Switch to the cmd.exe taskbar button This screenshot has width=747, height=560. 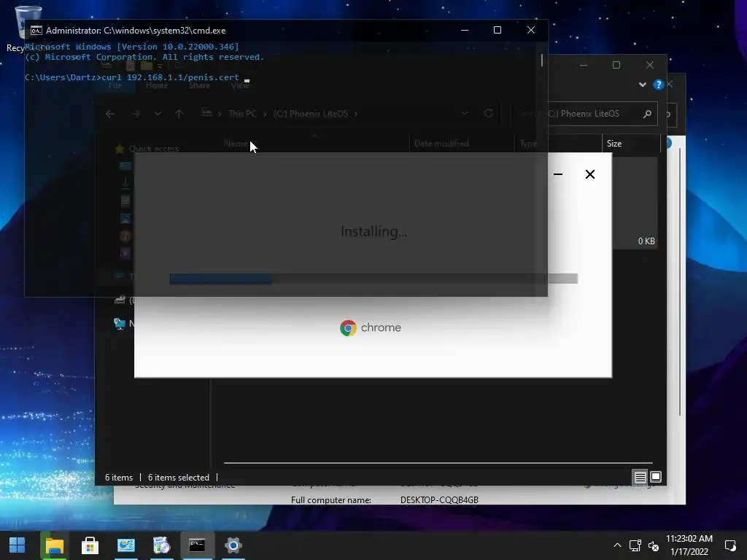pyautogui.click(x=197, y=545)
